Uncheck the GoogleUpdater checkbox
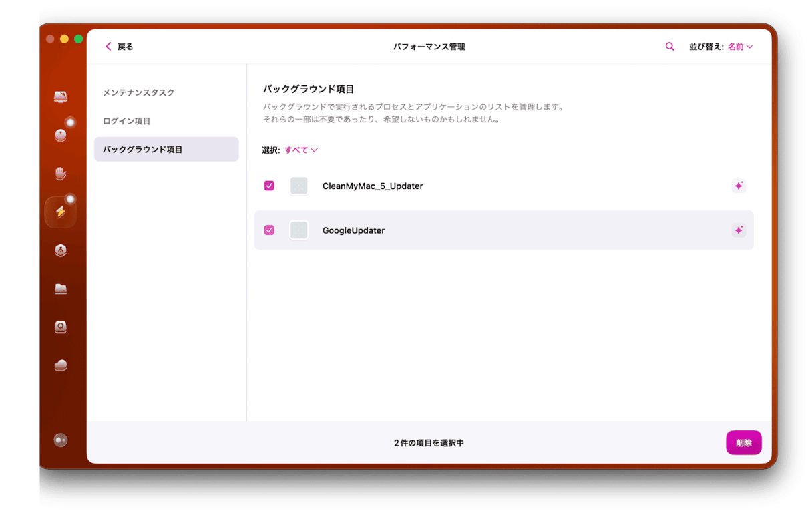This screenshot has width=812, height=515. point(269,230)
